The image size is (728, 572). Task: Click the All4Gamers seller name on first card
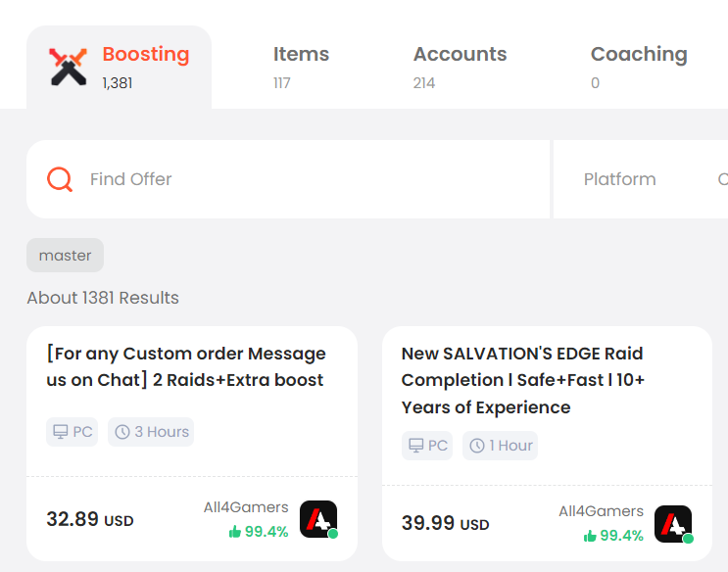pos(246,507)
